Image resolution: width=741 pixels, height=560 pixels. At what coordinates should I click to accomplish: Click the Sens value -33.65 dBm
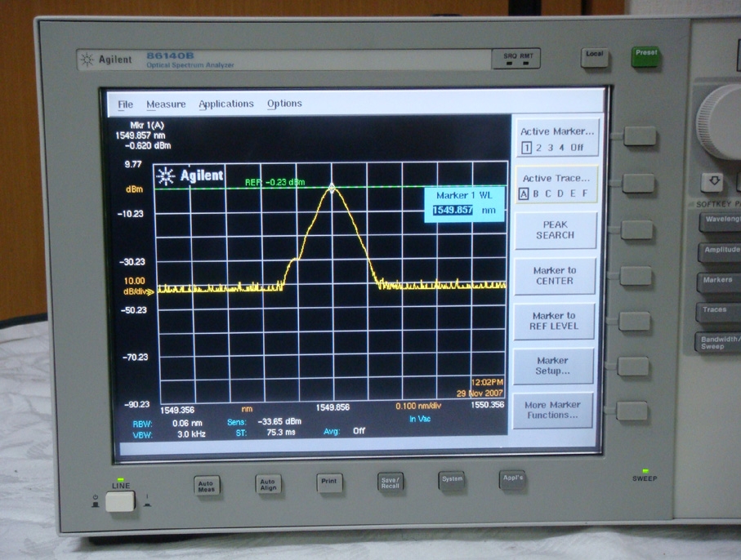pos(279,422)
